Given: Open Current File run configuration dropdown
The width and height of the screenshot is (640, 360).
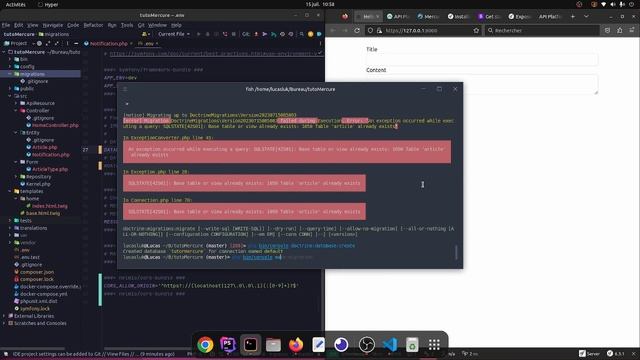Looking at the screenshot, I should 174,34.
